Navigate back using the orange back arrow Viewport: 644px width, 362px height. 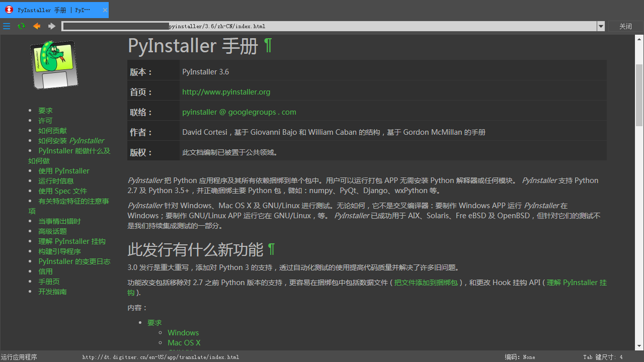pyautogui.click(x=36, y=26)
